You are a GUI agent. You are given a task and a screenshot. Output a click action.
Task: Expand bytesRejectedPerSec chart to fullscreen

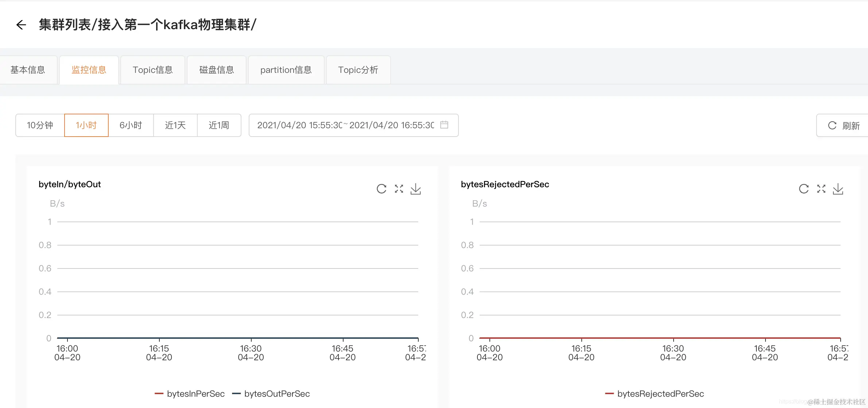[821, 189]
